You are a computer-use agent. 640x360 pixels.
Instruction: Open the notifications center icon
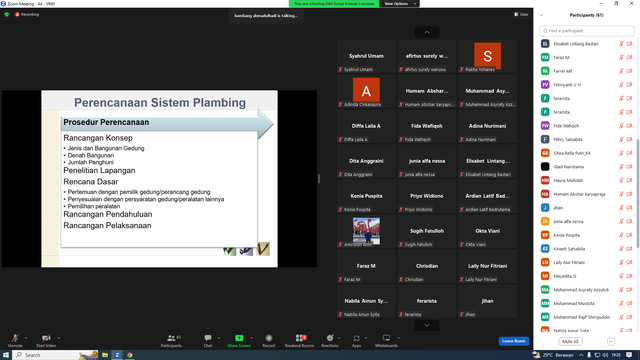629,355
